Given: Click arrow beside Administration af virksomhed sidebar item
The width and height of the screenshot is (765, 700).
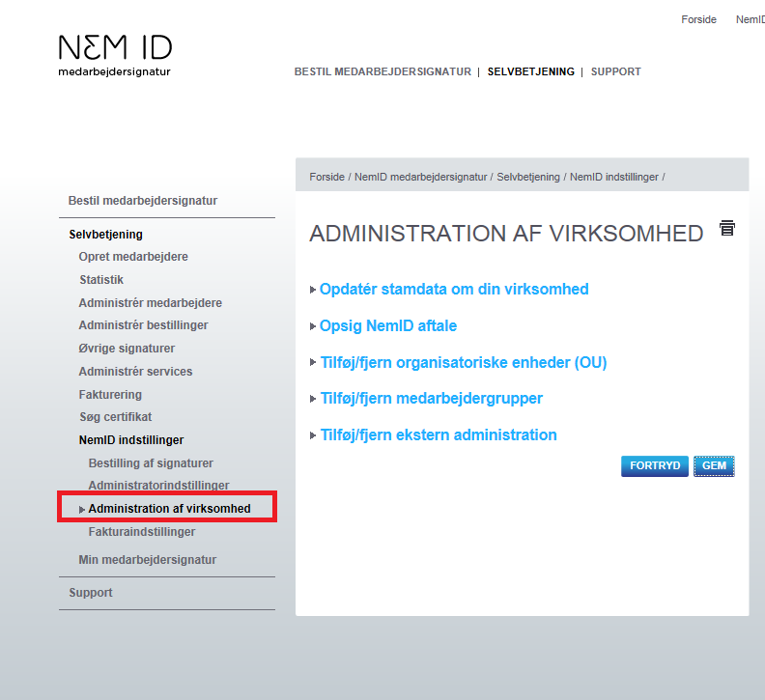Looking at the screenshot, I should coord(82,510).
